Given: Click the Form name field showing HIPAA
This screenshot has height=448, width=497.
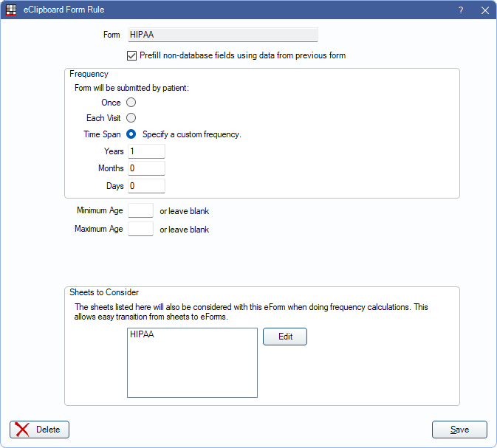Looking at the screenshot, I should pyautogui.click(x=222, y=35).
